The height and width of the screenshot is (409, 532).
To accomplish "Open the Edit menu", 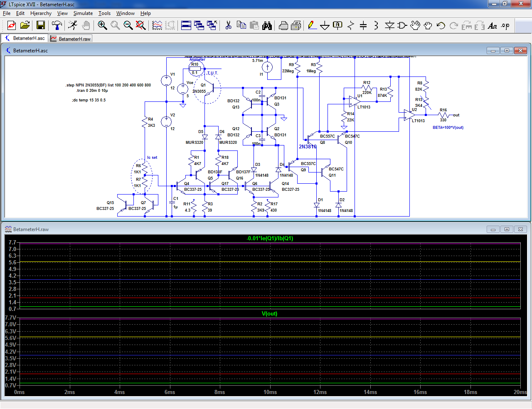I will coord(20,13).
